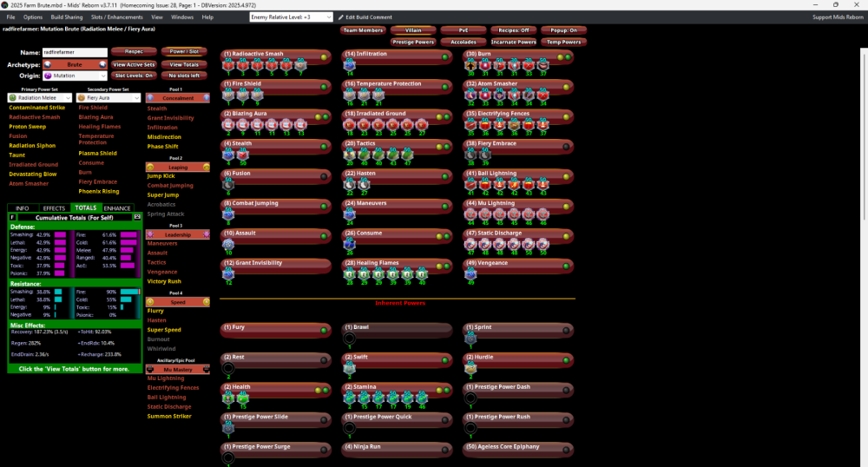This screenshot has width=868, height=467.
Task: Click the last enhancement slot under Burn
Action: [x=542, y=64]
